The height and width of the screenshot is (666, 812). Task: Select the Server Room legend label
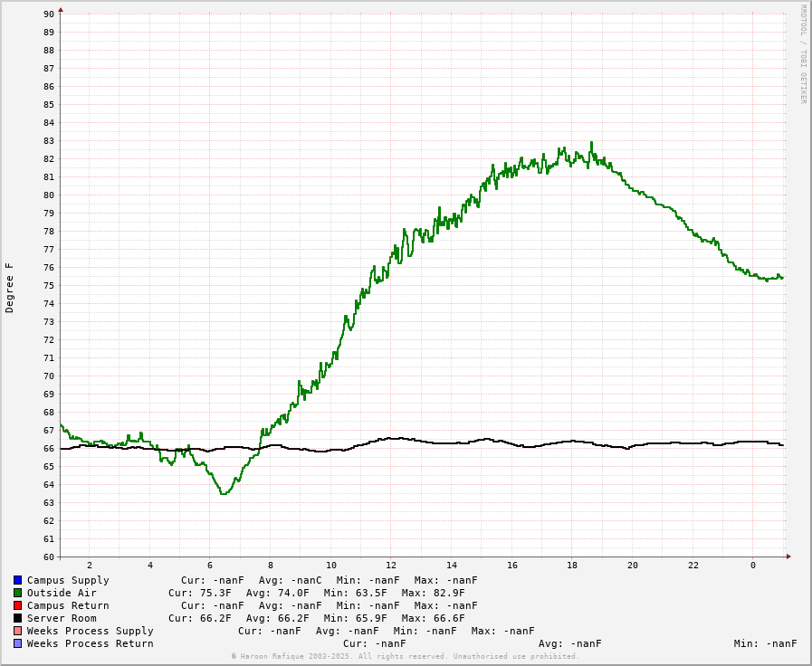(62, 618)
